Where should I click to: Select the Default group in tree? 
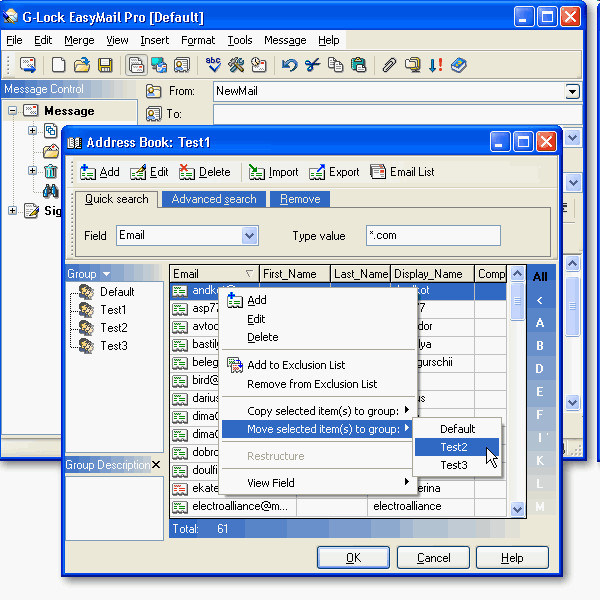click(117, 292)
